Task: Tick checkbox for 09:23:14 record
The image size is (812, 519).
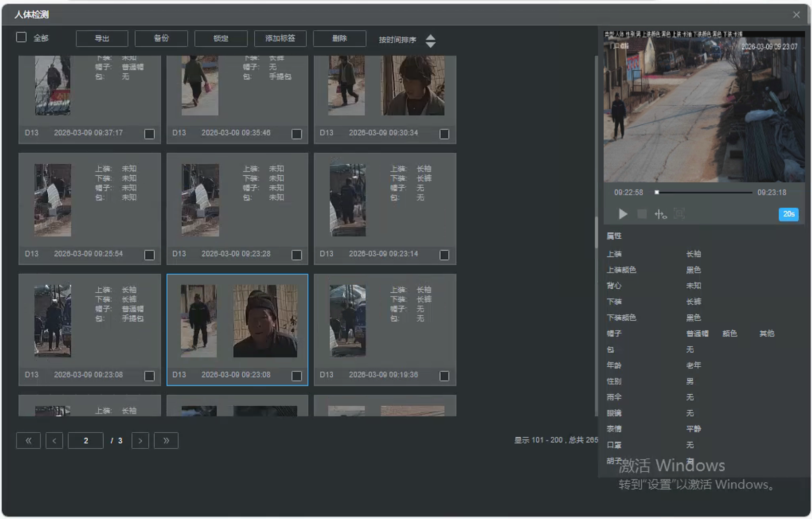Action: [444, 255]
